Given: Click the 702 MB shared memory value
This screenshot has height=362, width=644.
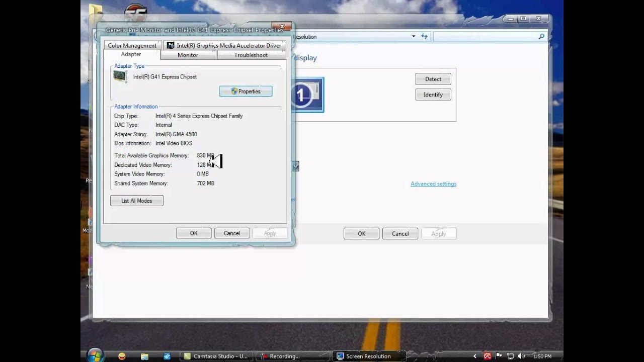Looking at the screenshot, I should tap(206, 184).
